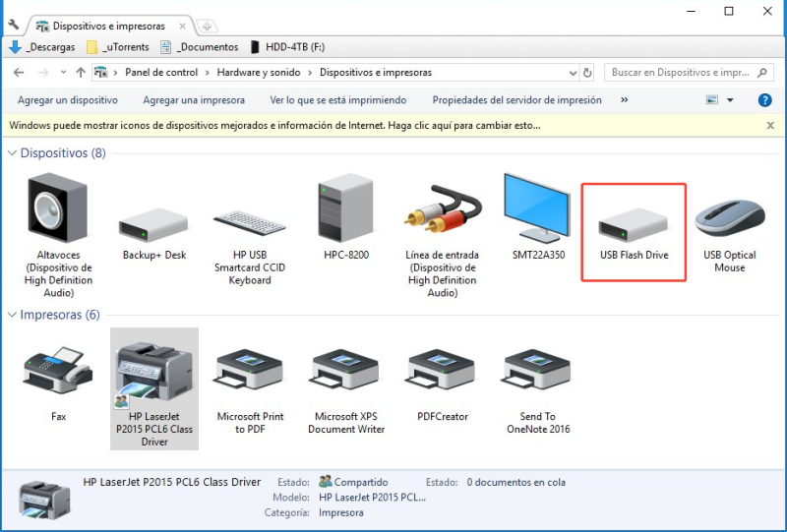This screenshot has height=532, width=787.
Task: Click the printer thumbnail in details pane
Action: 44,500
